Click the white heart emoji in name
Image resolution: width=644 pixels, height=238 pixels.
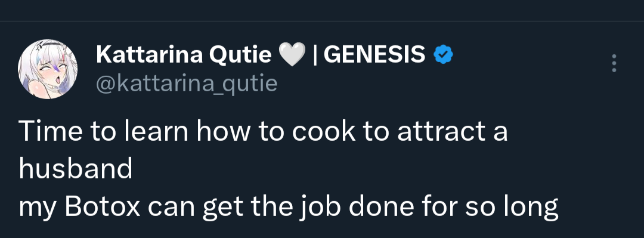point(292,55)
